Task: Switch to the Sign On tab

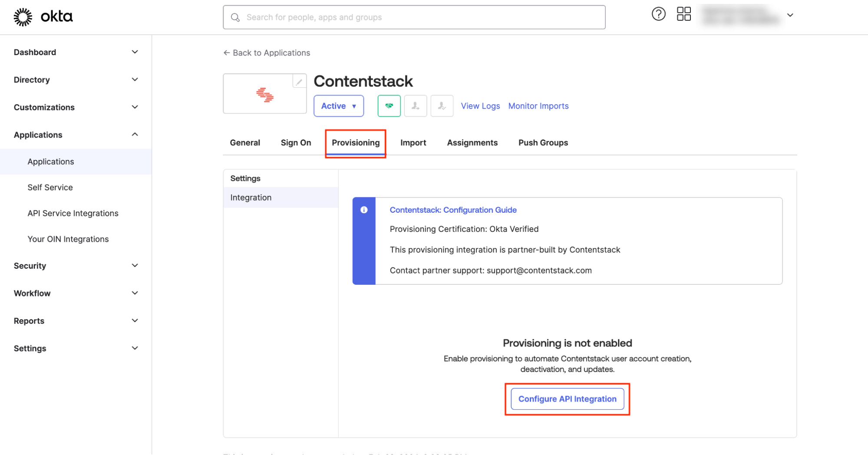Action: [296, 143]
